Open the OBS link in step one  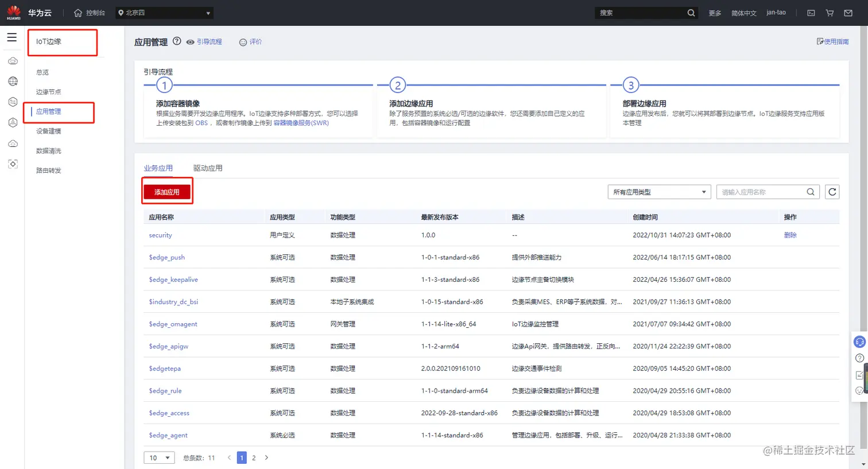click(201, 123)
